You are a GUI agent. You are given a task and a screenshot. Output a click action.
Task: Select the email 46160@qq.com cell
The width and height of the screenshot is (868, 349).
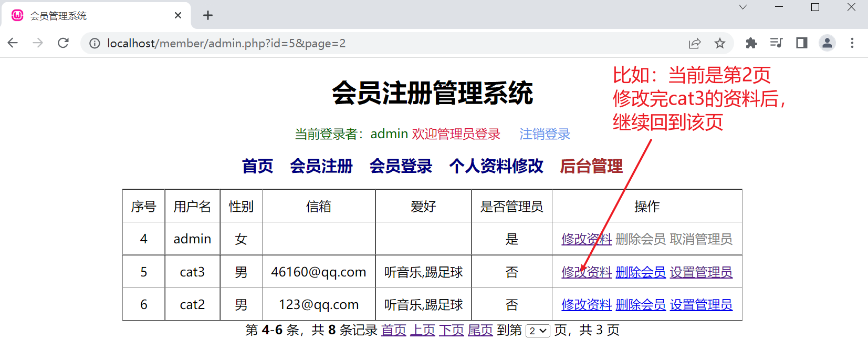click(x=319, y=272)
